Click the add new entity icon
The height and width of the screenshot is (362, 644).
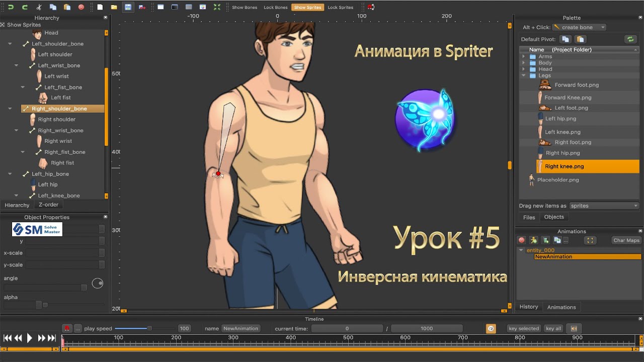coord(534,240)
